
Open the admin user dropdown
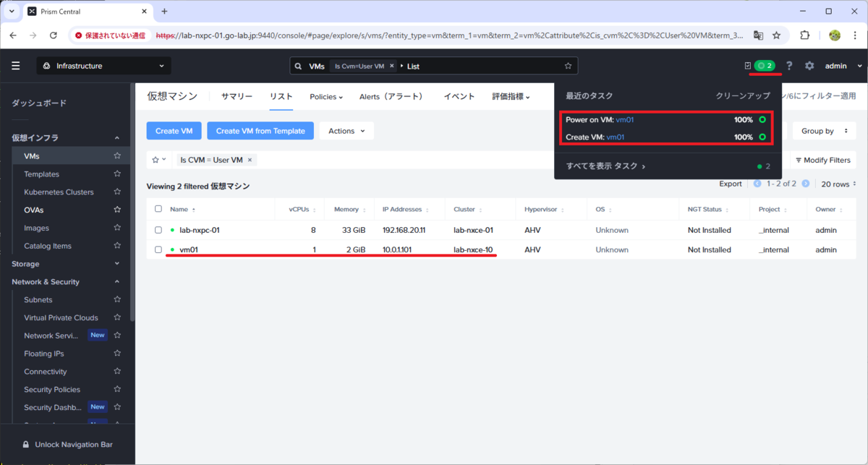[844, 66]
